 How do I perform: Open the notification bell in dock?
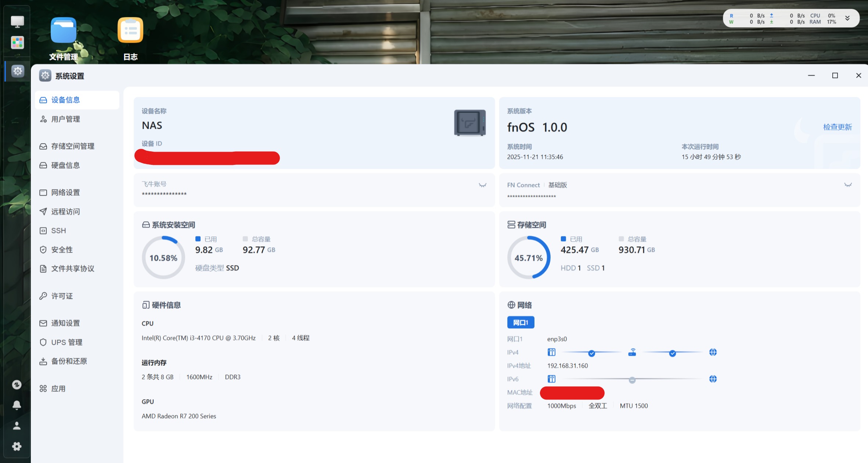17,405
